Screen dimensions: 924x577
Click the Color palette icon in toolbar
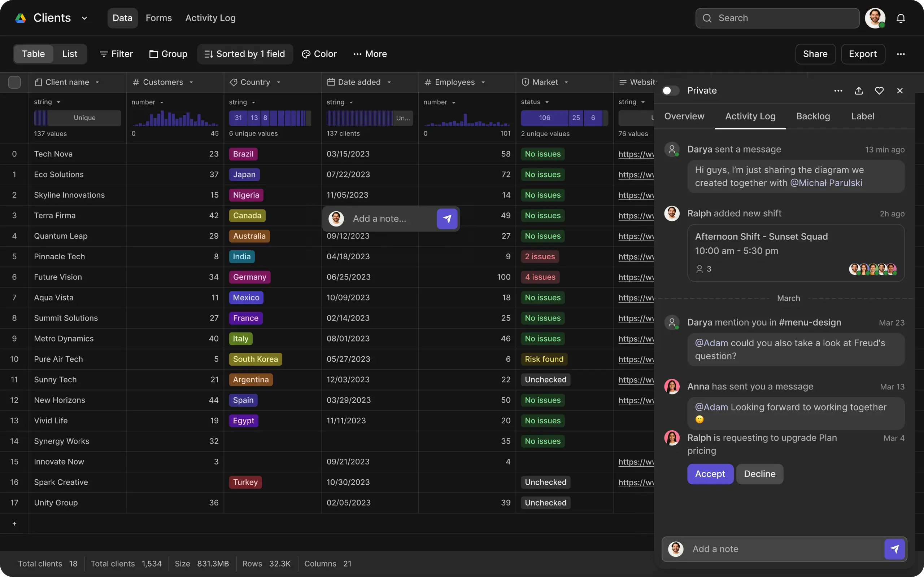[306, 54]
